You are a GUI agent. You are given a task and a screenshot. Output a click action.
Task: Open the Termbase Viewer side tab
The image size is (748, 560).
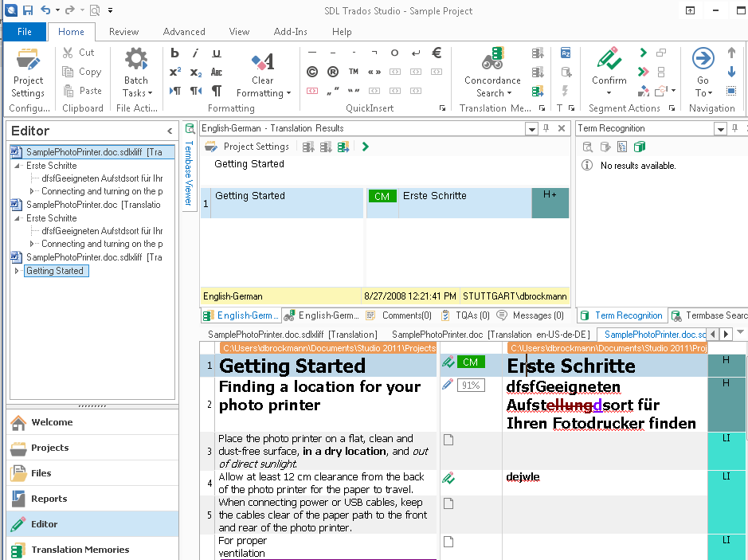tap(190, 167)
